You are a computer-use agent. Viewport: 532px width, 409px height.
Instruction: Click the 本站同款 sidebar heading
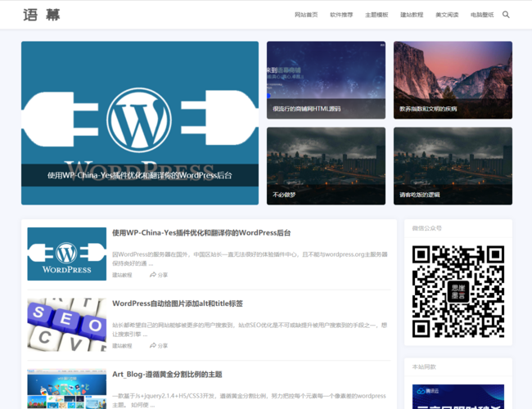pos(424,367)
